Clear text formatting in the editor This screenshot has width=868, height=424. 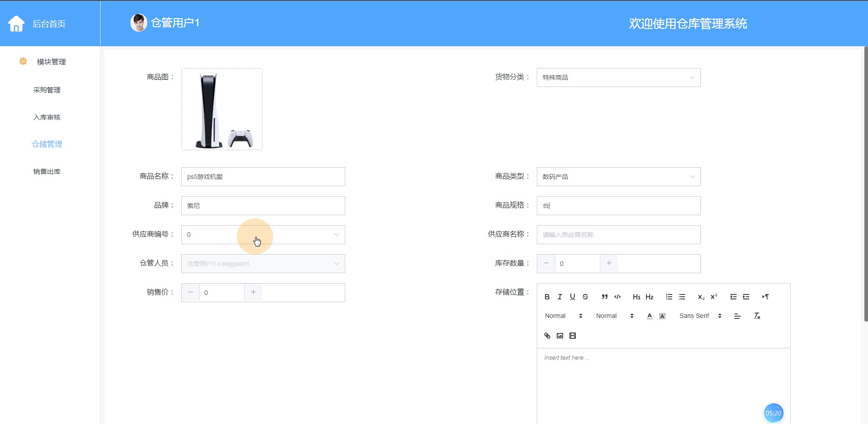coord(757,316)
